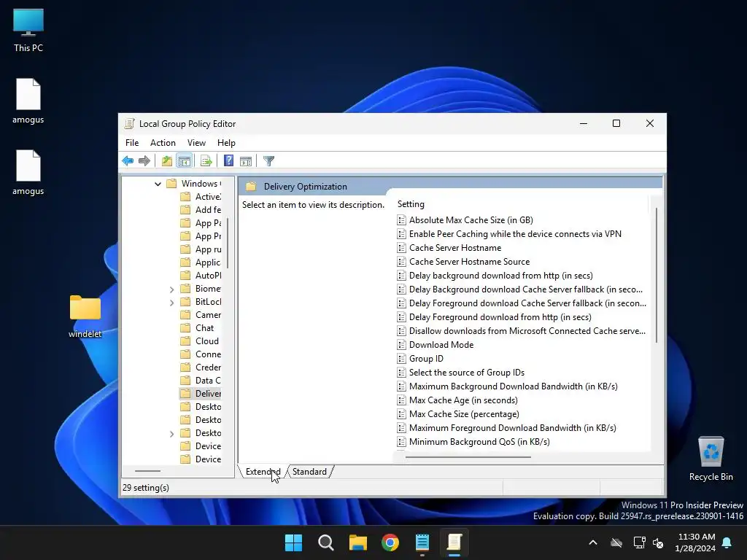747x560 pixels.
Task: Switch to the Standard tab
Action: pos(309,472)
